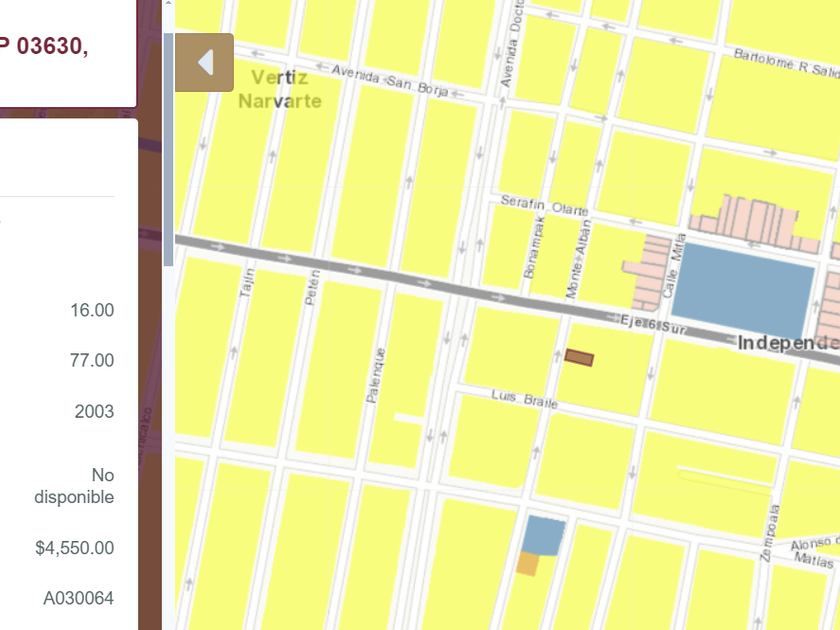Click the Bartolomé R Salido street label
This screenshot has width=840, height=630.
pyautogui.click(x=786, y=63)
